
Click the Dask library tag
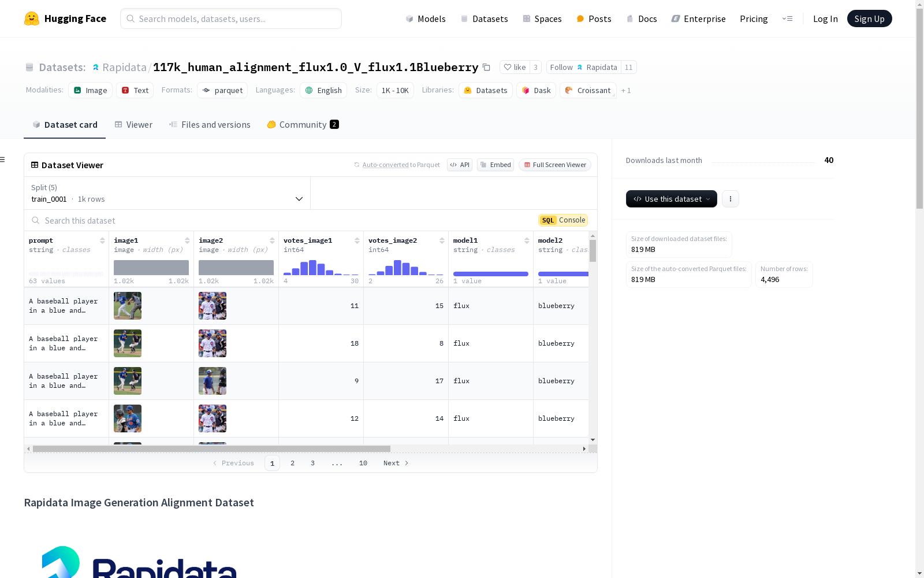pos(536,90)
